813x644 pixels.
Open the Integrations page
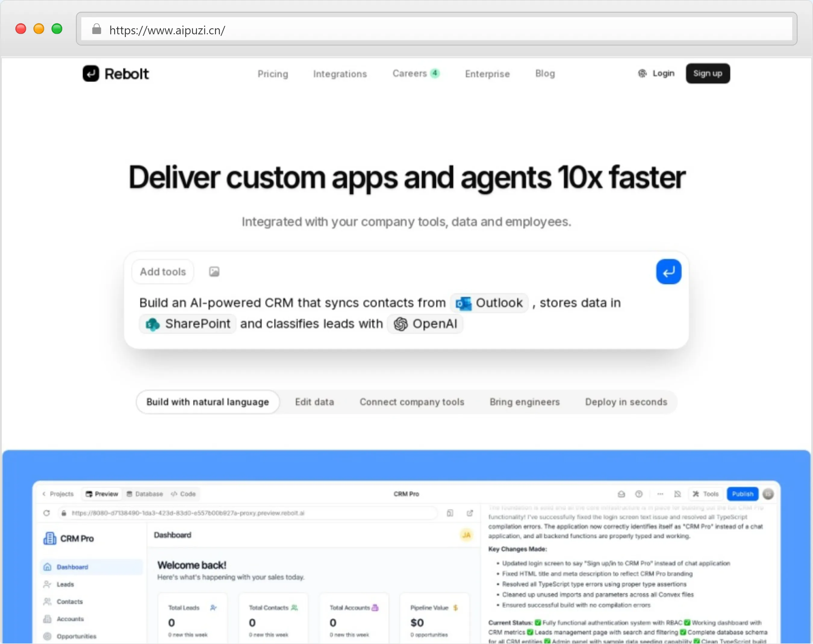pos(340,74)
